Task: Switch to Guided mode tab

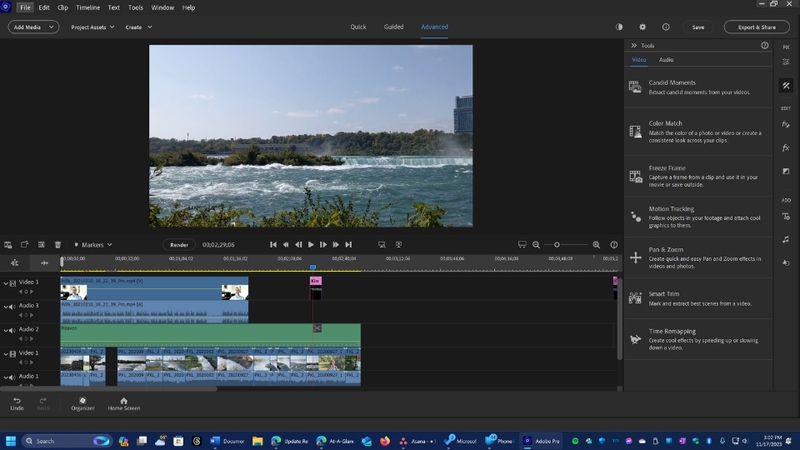Action: 393,27
